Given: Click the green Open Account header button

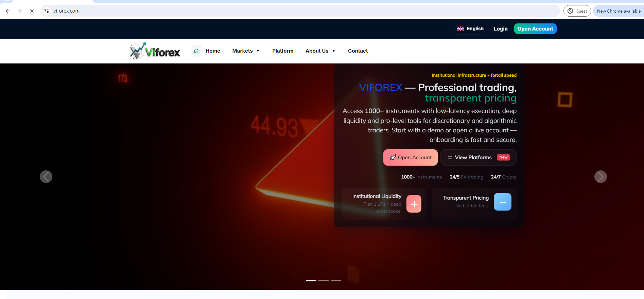Looking at the screenshot, I should (x=535, y=29).
